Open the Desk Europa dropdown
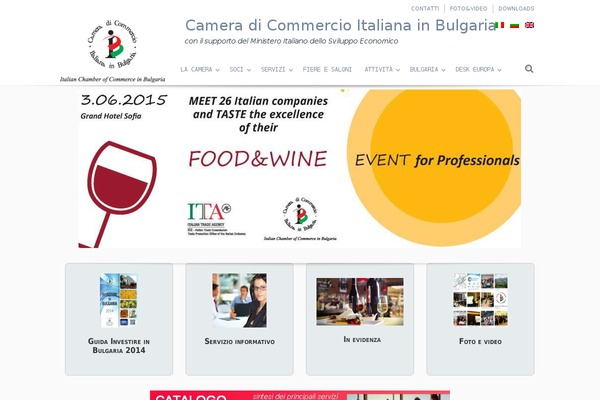600x400 pixels. tap(478, 70)
